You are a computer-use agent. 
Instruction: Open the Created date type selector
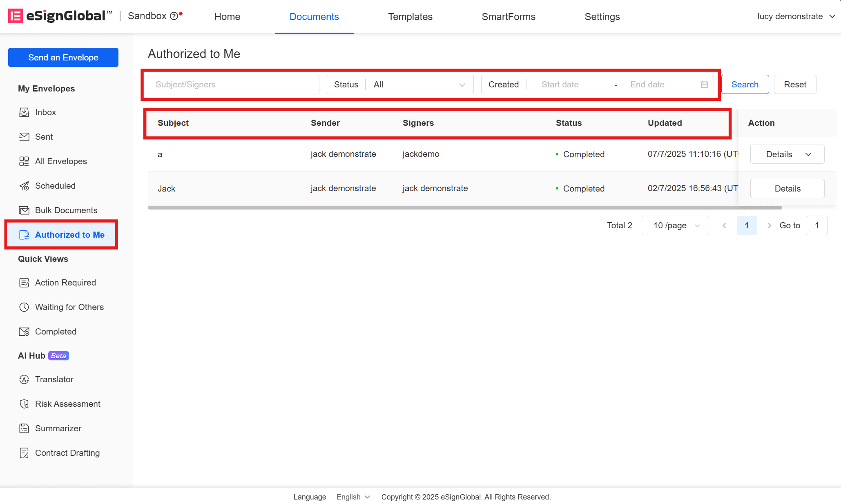pos(504,85)
